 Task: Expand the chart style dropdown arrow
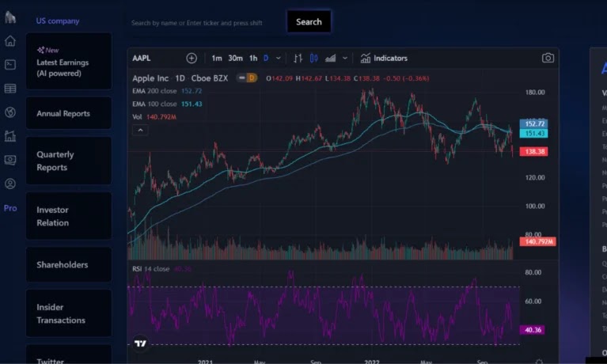pyautogui.click(x=345, y=58)
